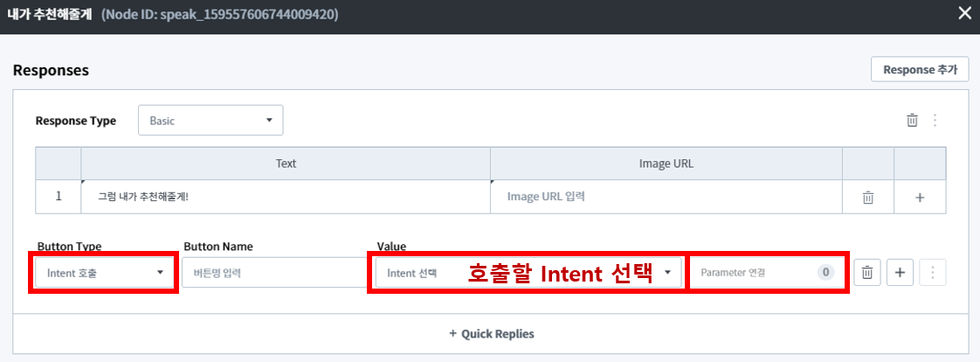Delete row 1 with the table trash icon
The image size is (980, 362).
[867, 198]
